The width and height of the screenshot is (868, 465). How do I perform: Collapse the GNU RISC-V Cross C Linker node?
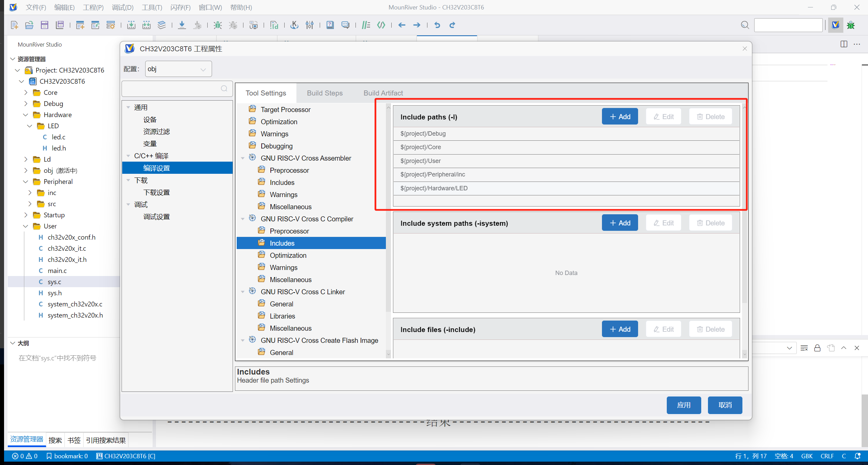(x=243, y=292)
